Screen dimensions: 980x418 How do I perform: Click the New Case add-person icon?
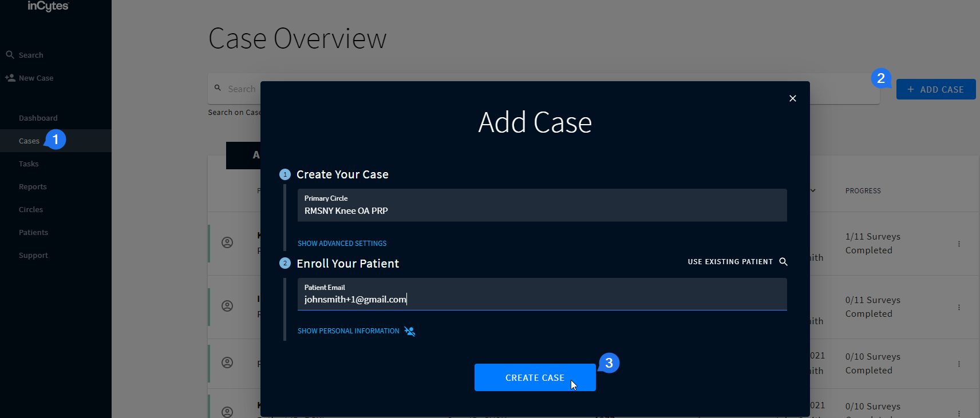[x=10, y=78]
